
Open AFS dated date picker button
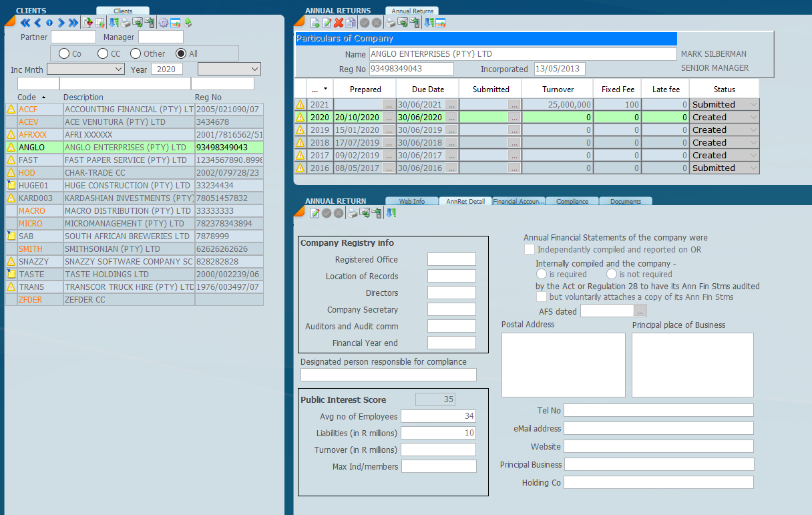tap(640, 311)
